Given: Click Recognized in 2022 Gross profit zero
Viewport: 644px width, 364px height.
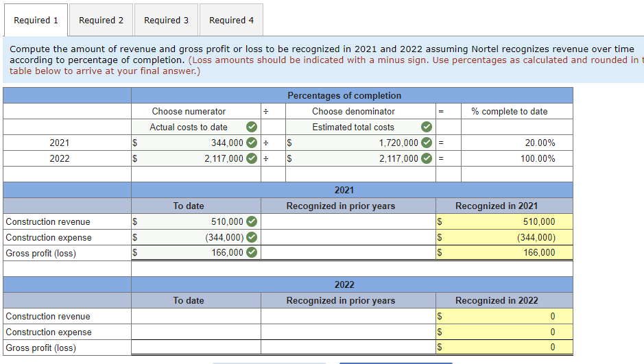Looking at the screenshot, I should 504,347.
